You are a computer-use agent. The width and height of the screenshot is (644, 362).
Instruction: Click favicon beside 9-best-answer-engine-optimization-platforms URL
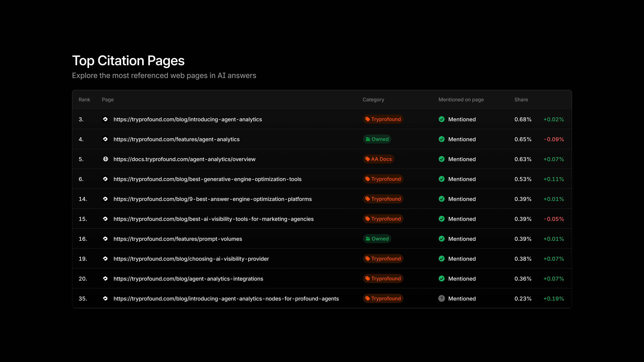105,199
